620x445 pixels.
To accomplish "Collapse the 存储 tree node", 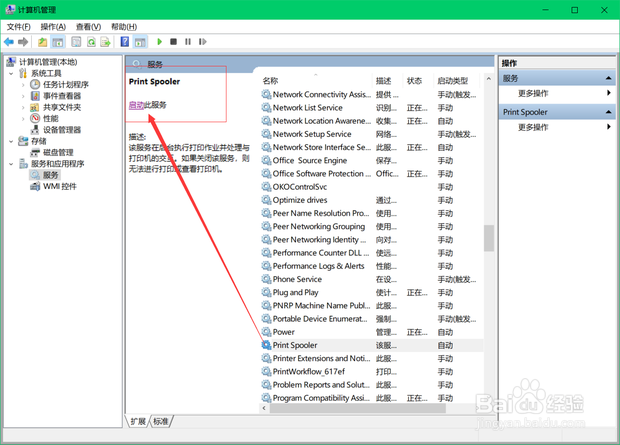I will coord(11,141).
